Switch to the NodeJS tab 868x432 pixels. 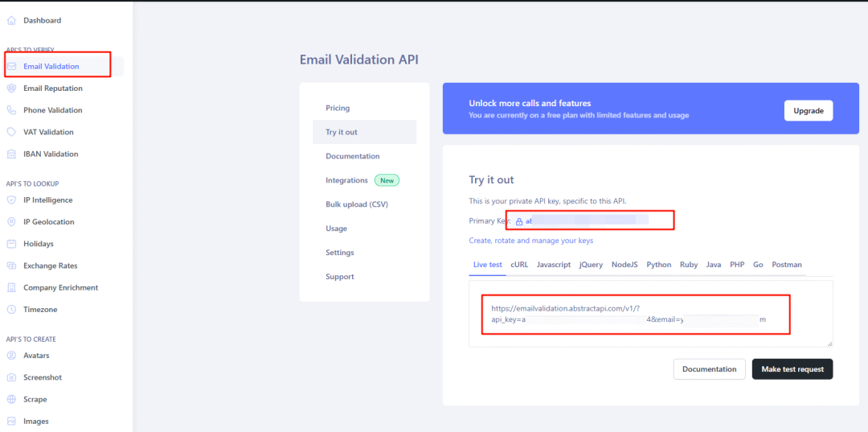pos(624,265)
